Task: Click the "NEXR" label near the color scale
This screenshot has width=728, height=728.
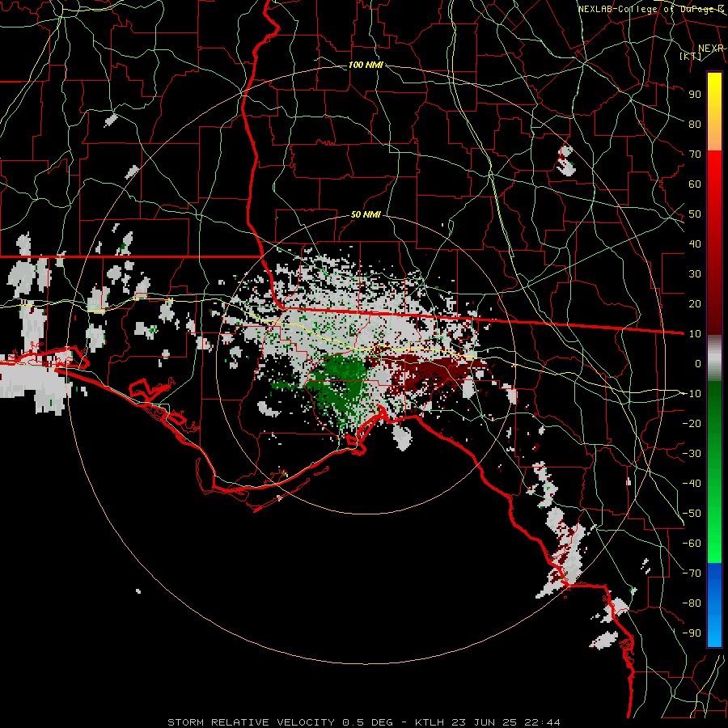Action: click(x=711, y=49)
